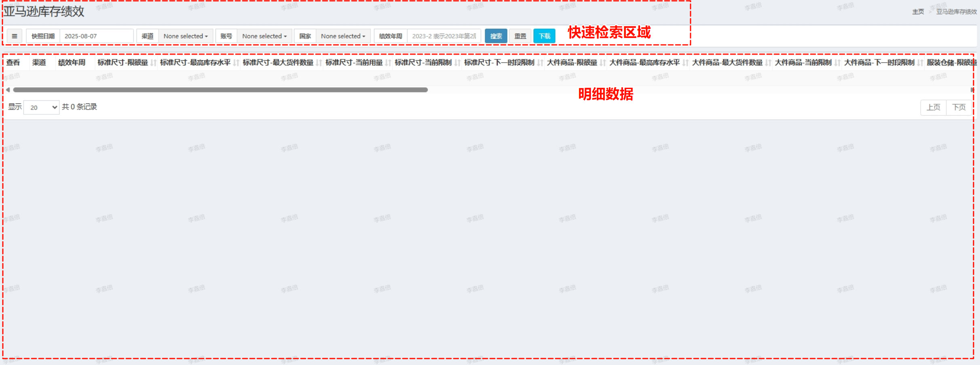The width and height of the screenshot is (980, 365).
Task: Click the horizontal scrollbar thumb under table
Action: [x=220, y=90]
